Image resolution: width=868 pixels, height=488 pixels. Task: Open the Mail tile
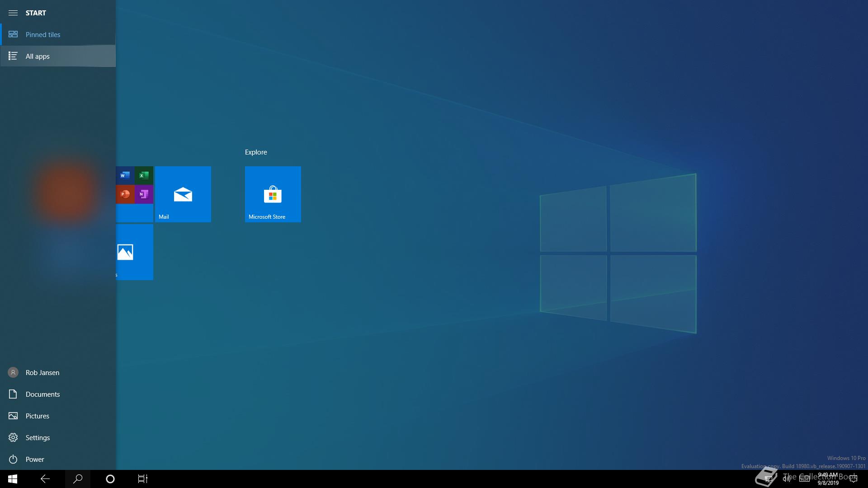point(183,194)
